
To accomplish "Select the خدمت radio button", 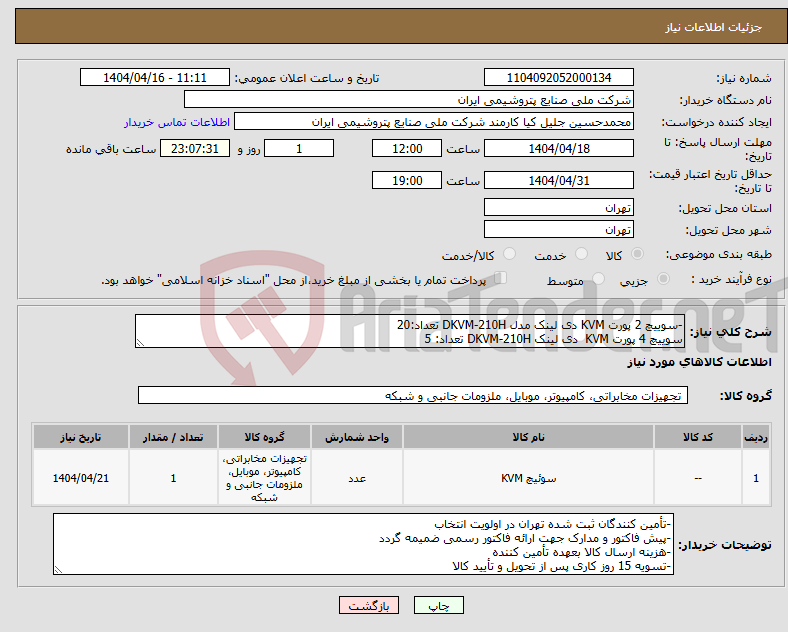I will click(x=581, y=254).
